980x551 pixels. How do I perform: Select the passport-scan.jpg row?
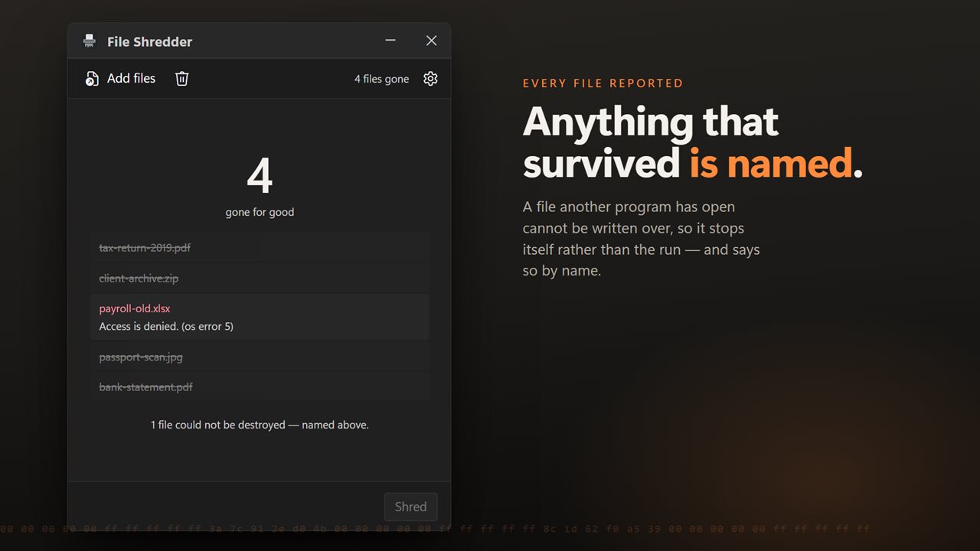260,357
